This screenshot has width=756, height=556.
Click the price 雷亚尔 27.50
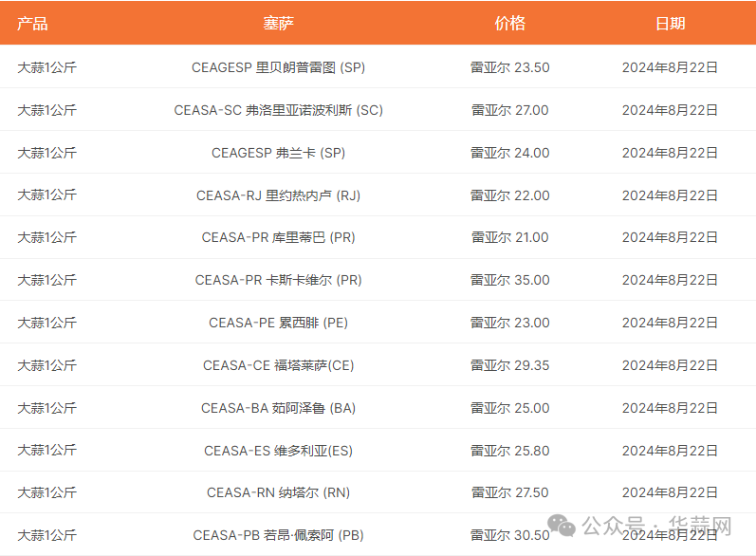click(x=509, y=492)
